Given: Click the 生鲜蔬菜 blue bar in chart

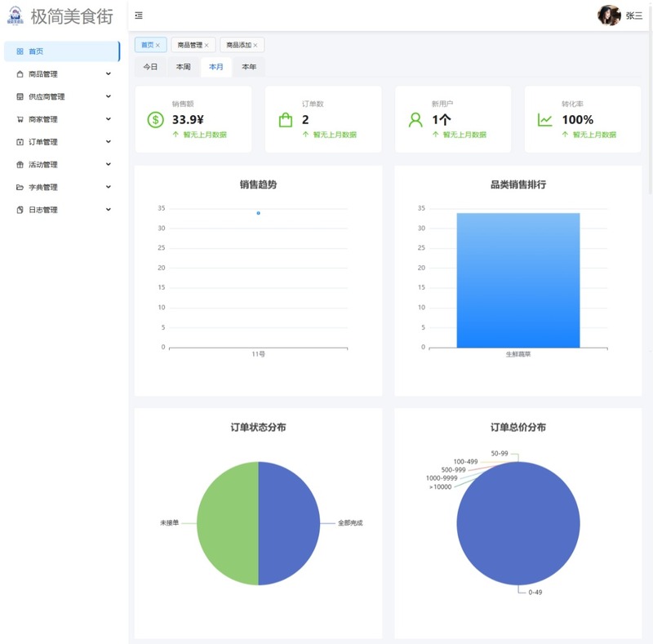Looking at the screenshot, I should pyautogui.click(x=518, y=280).
